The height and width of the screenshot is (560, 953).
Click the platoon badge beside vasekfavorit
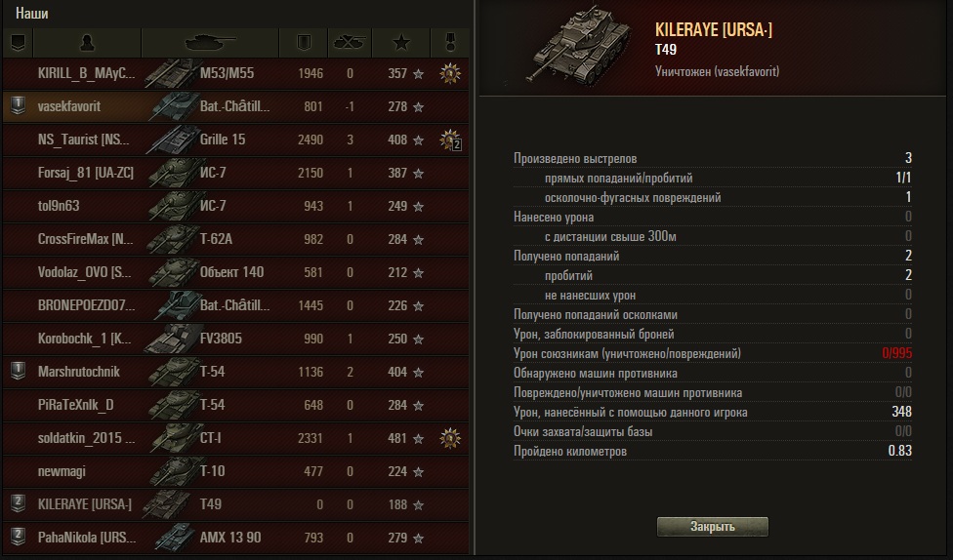tap(18, 106)
